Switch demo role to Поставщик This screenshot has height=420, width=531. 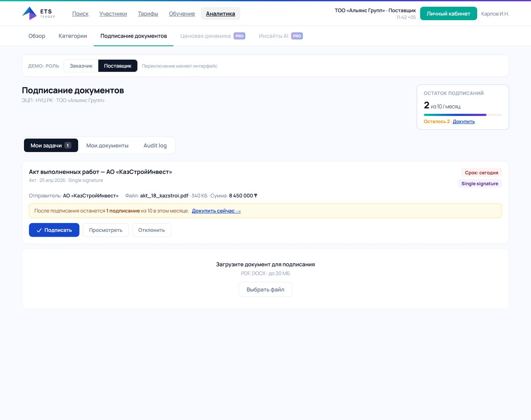pos(118,66)
